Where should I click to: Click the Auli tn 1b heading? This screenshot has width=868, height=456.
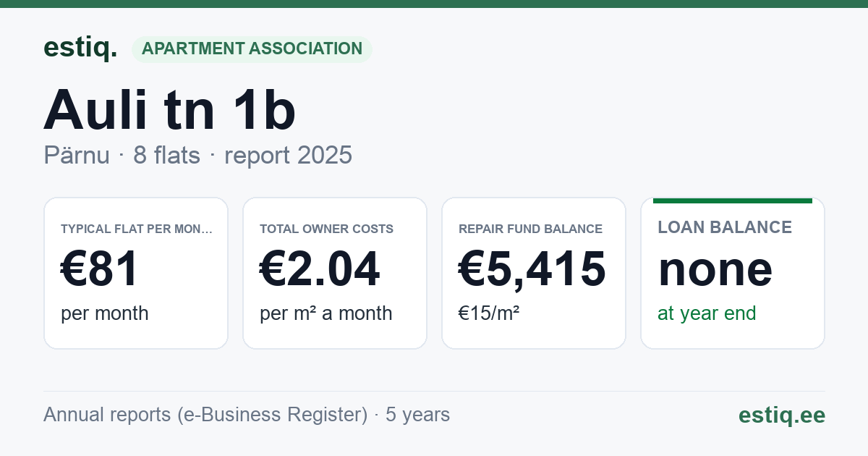(170, 110)
